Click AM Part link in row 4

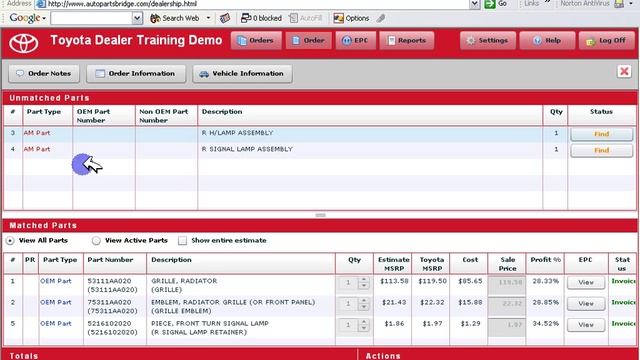36,149
